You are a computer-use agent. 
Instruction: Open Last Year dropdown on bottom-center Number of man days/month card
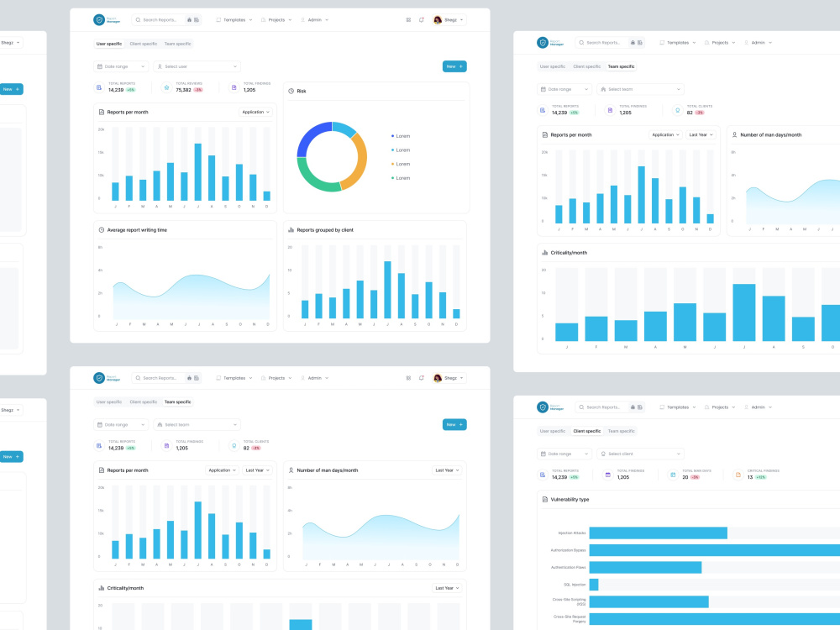tap(447, 470)
